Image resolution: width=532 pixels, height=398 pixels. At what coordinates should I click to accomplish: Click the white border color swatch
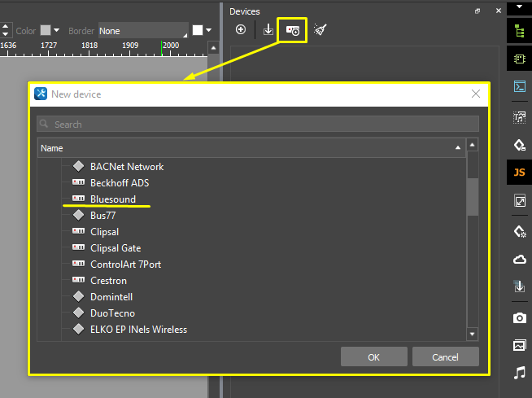click(198, 31)
